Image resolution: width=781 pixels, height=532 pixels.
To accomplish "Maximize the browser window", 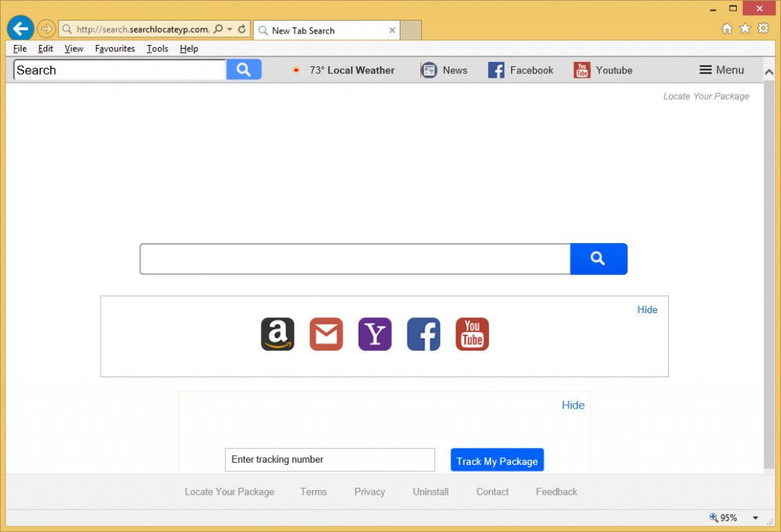I will (733, 8).
